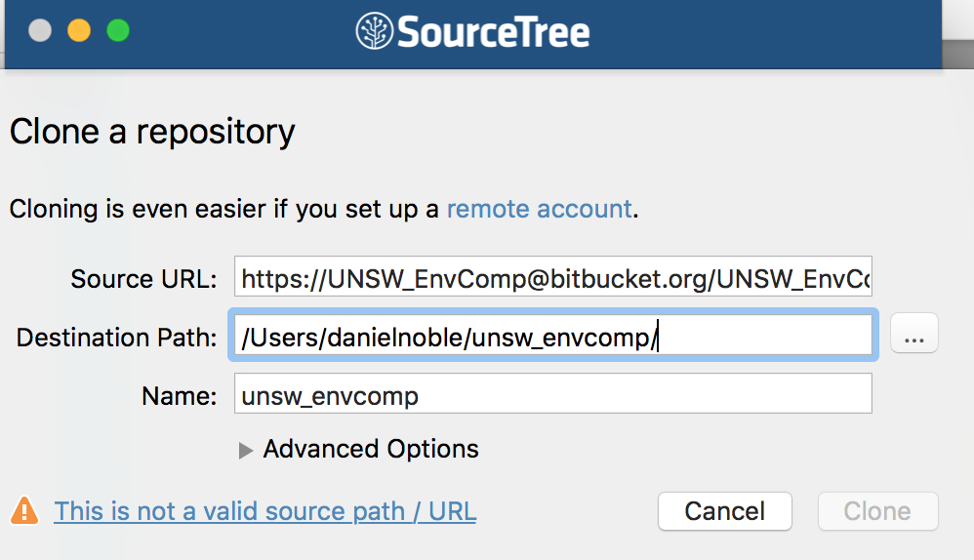
Task: Browse destination folder with the ellipsis button
Action: coord(913,338)
